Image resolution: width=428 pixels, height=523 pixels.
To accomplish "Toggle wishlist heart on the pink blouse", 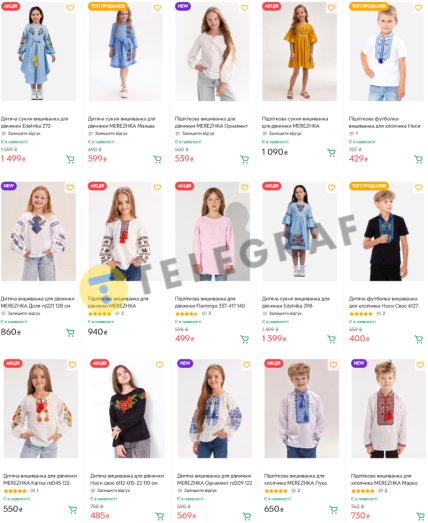I will tap(245, 187).
